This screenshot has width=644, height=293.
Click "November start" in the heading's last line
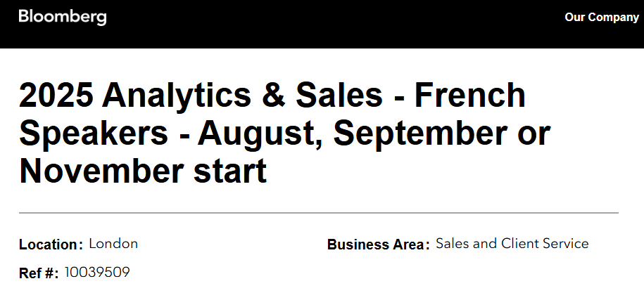(x=143, y=170)
